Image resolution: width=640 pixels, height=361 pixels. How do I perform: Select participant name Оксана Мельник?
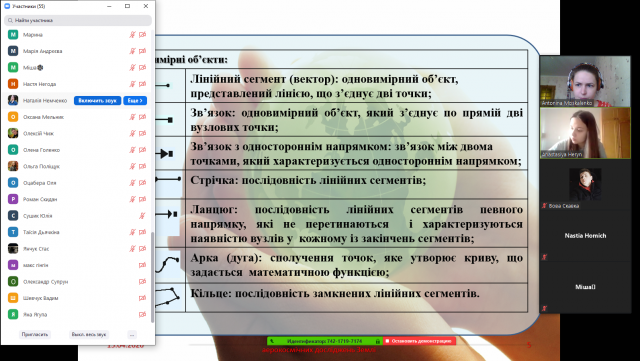click(43, 117)
